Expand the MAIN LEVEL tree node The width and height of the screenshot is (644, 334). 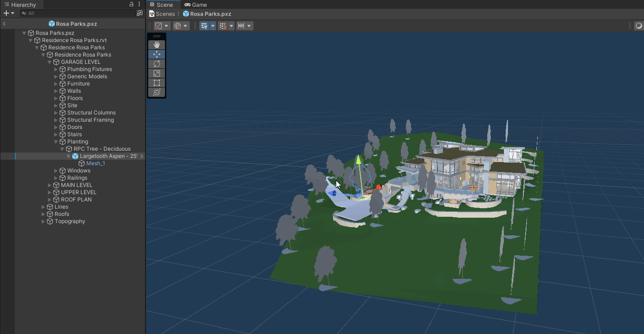coord(50,185)
